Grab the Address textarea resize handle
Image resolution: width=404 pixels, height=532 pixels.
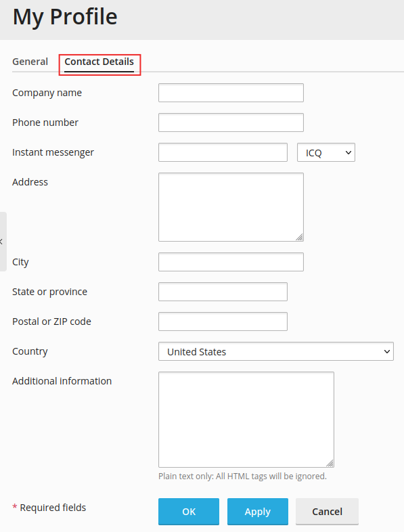click(299, 238)
